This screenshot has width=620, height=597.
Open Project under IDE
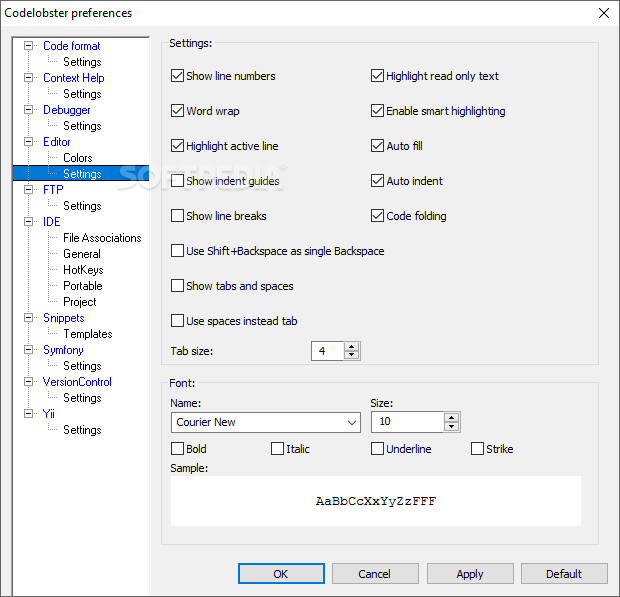tap(79, 302)
